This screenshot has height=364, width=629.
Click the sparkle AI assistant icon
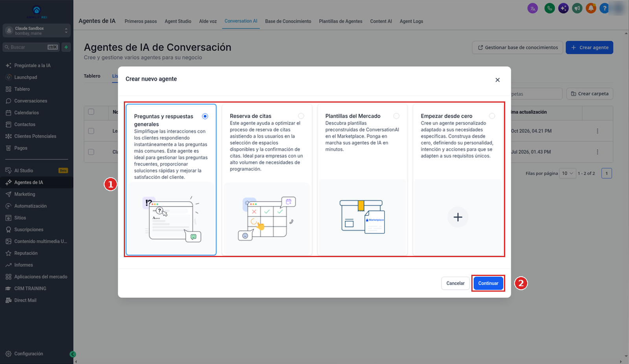click(563, 8)
